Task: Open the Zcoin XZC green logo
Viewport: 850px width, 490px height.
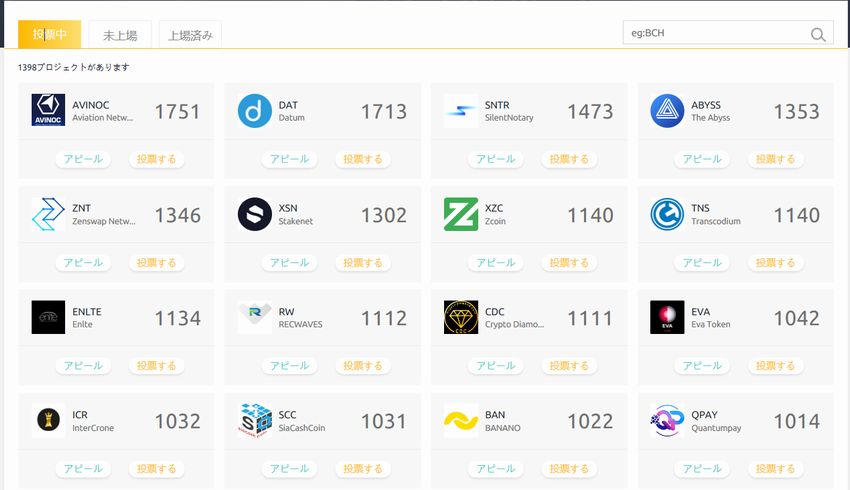Action: coord(461,214)
